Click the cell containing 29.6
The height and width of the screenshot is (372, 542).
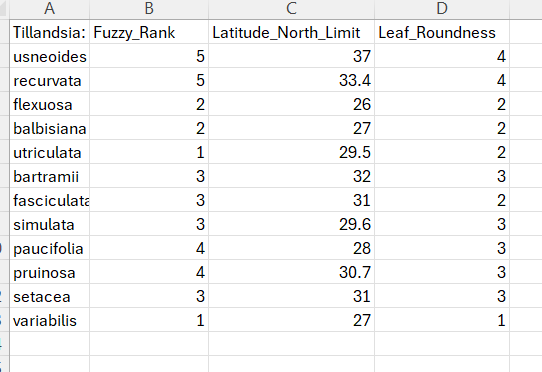pos(291,224)
